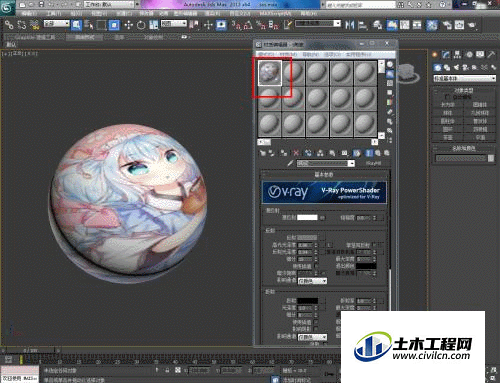Open Schematic View from main toolbar
Image resolution: width=500 pixels, height=383 pixels.
[417, 25]
